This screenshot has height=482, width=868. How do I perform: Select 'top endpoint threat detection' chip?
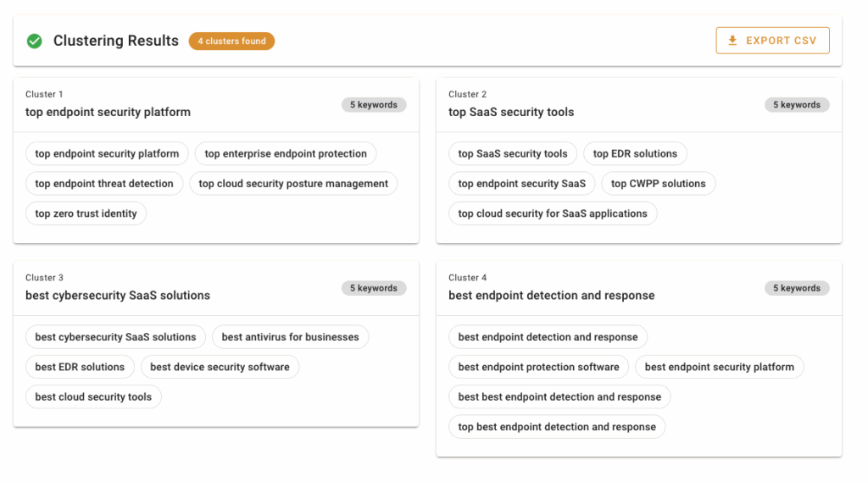coord(104,184)
